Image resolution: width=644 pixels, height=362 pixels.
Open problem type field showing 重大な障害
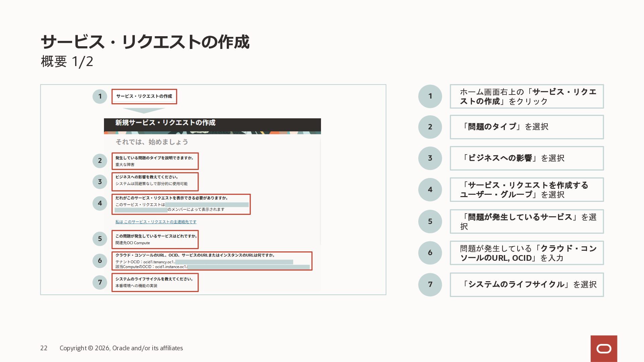(155, 161)
